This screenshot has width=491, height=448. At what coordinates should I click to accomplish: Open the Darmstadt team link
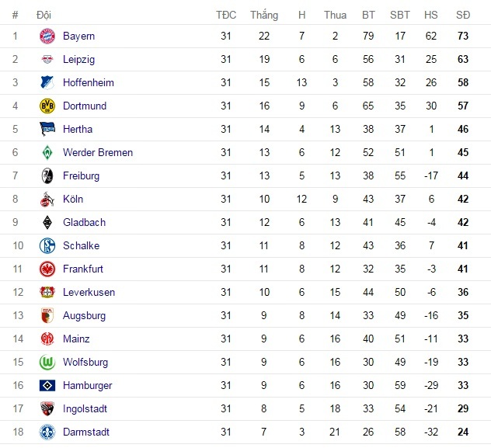pos(86,432)
